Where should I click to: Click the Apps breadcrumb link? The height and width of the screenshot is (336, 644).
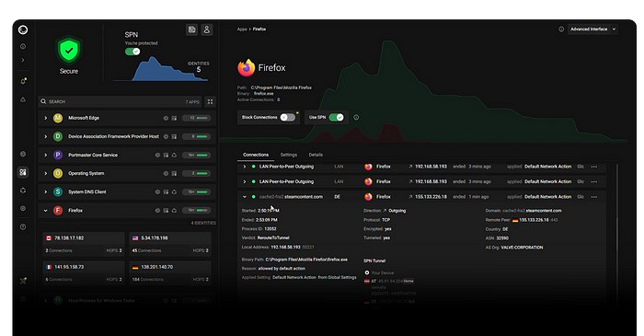242,29
